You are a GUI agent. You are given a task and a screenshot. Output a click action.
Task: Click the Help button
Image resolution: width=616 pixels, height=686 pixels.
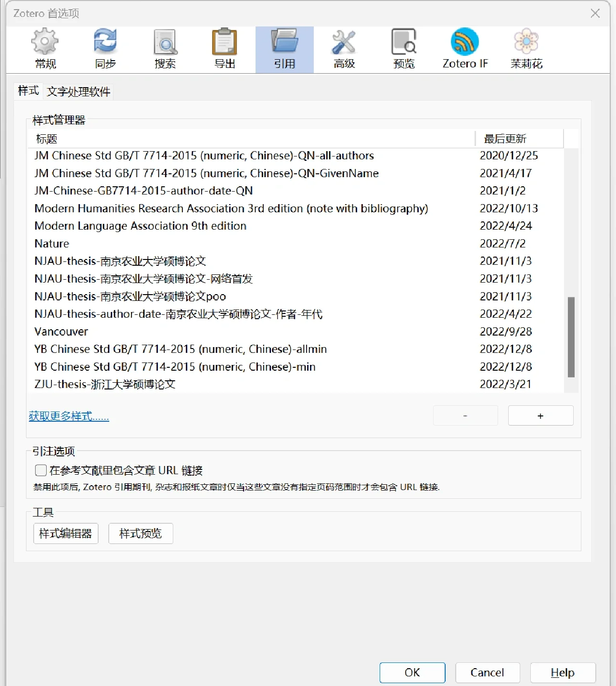coord(563,673)
